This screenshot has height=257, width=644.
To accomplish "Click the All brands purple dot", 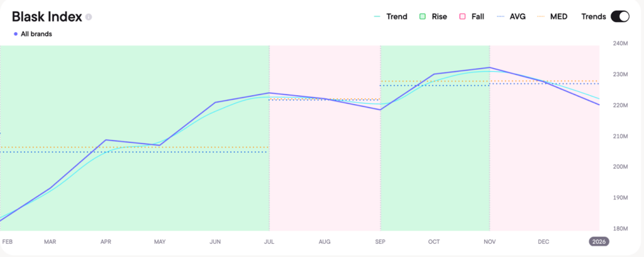I will point(15,34).
